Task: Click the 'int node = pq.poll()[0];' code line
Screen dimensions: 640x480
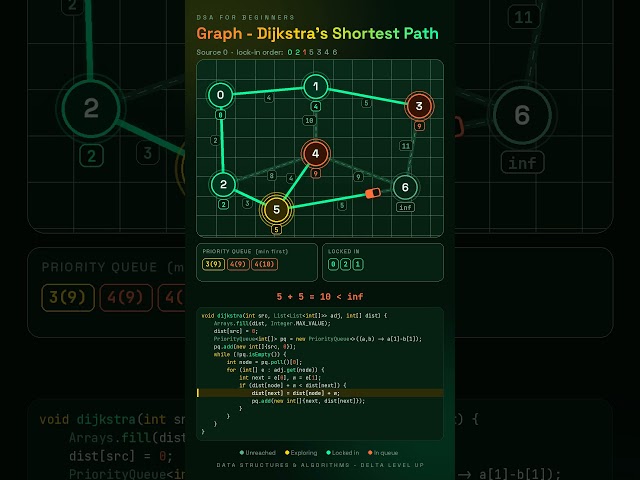Action: coord(264,362)
